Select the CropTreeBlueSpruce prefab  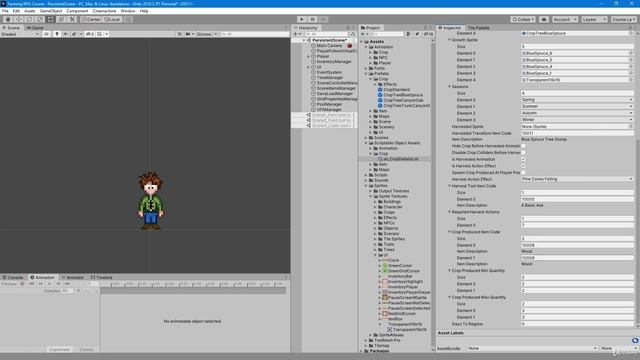click(x=403, y=95)
